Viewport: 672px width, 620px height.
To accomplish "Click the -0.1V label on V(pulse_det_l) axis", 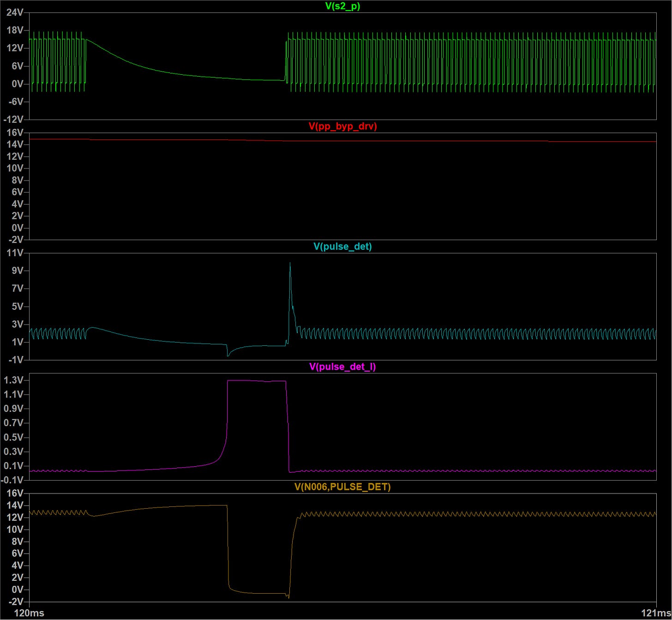I will [12, 480].
